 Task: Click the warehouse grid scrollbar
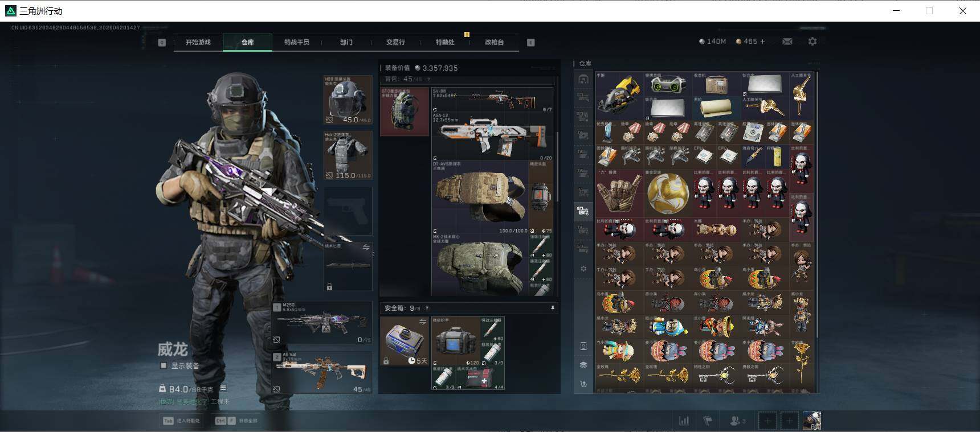817,205
